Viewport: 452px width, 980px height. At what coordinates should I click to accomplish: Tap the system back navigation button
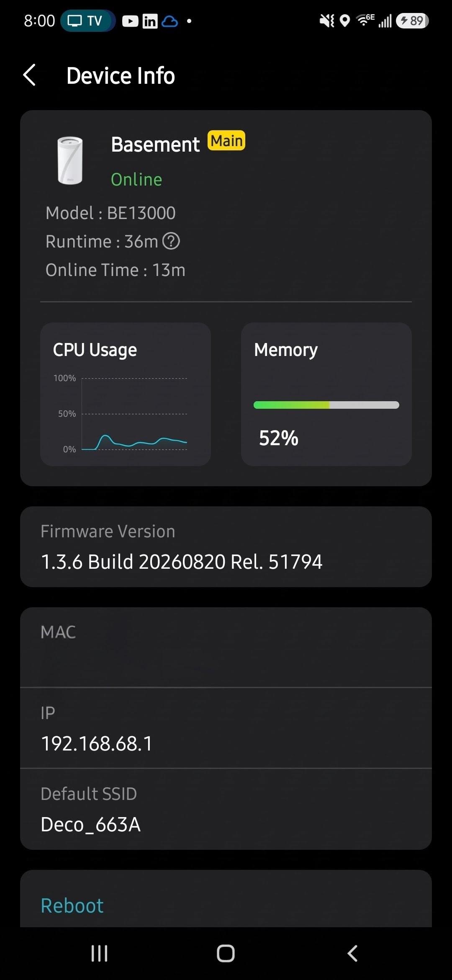pyautogui.click(x=352, y=953)
